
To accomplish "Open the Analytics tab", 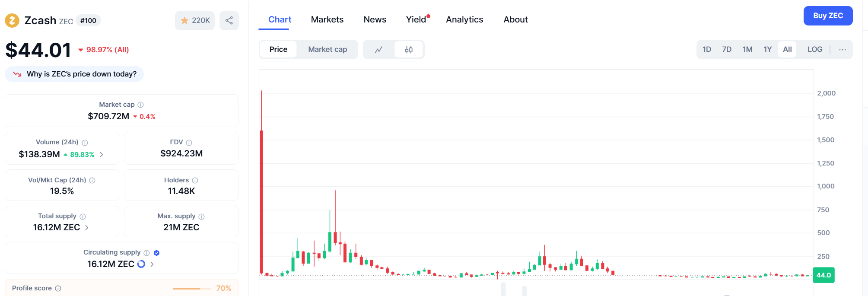I will click(464, 19).
